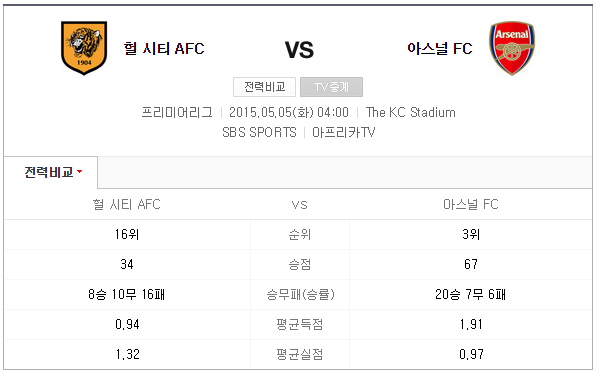Select the large VS text in header
Image resolution: width=598 pixels, height=374 pixels.
point(299,50)
